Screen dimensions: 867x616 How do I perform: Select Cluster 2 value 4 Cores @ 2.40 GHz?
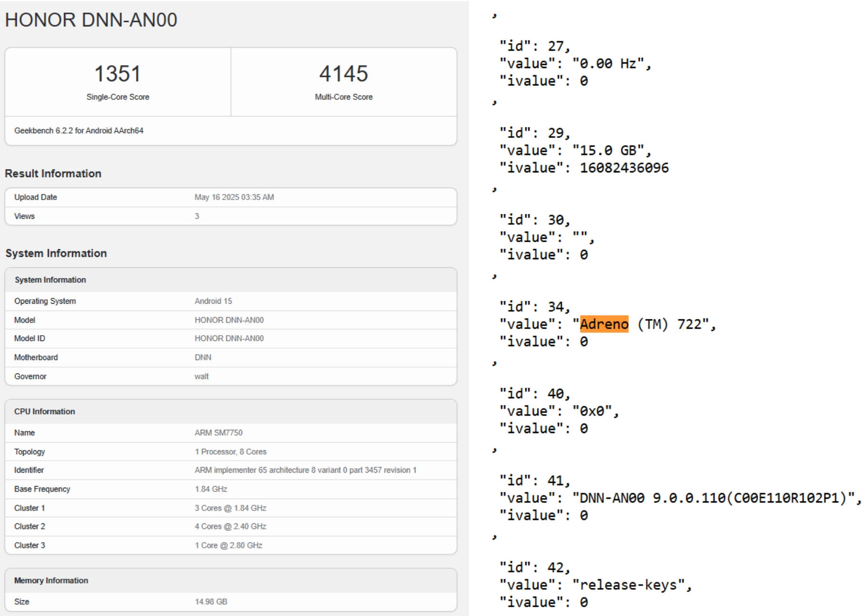tap(230, 526)
